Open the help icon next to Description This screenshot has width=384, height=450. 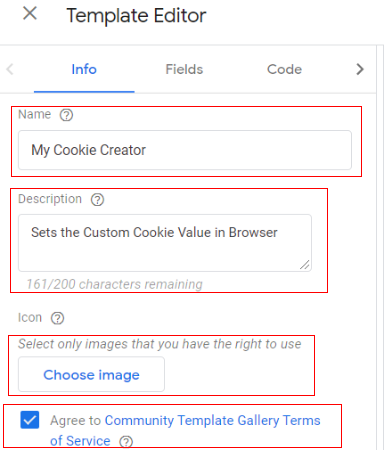98,200
